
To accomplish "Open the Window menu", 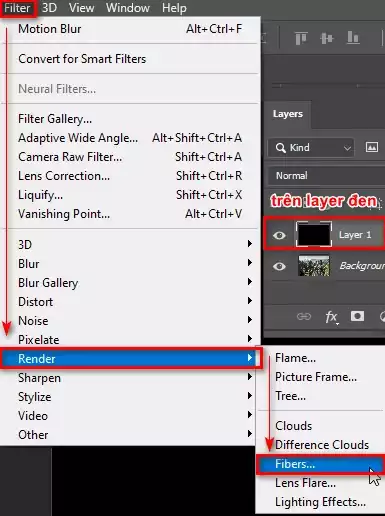I will pyautogui.click(x=128, y=8).
